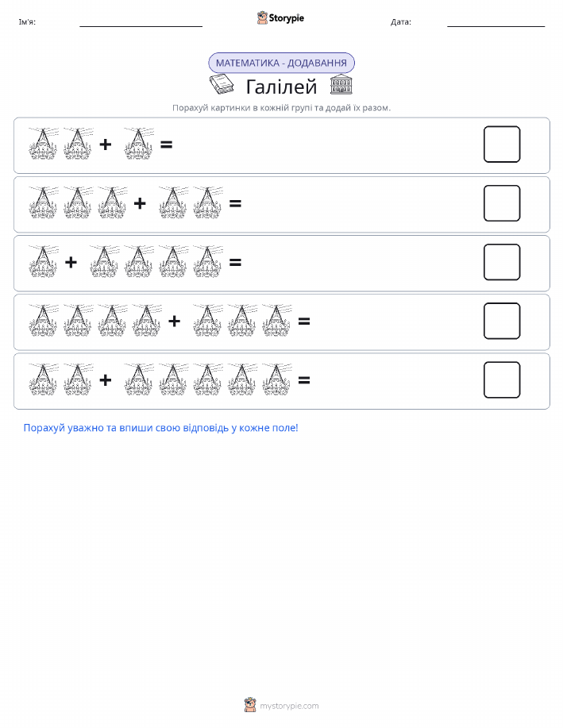Select the answer box in the fourth row

click(502, 321)
